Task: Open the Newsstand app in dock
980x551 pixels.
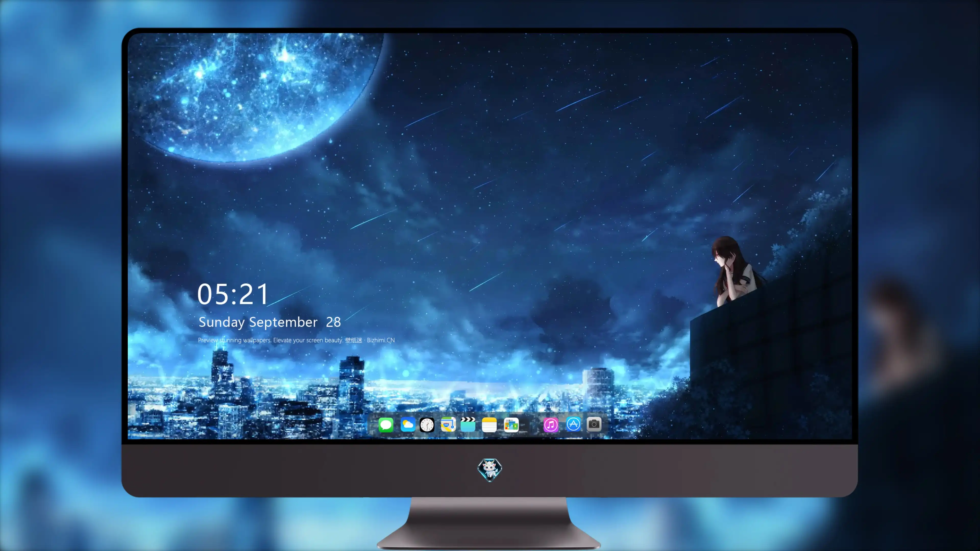Action: point(511,424)
